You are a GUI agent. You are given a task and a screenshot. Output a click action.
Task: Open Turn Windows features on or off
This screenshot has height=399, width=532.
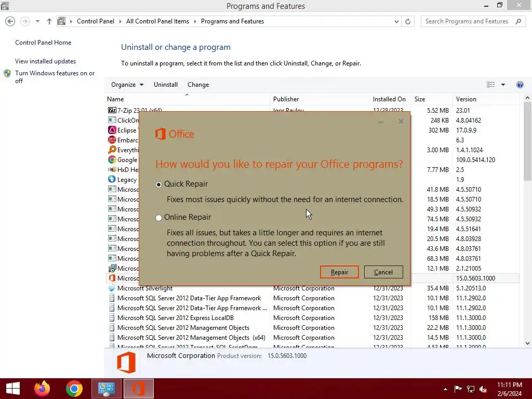click(55, 77)
